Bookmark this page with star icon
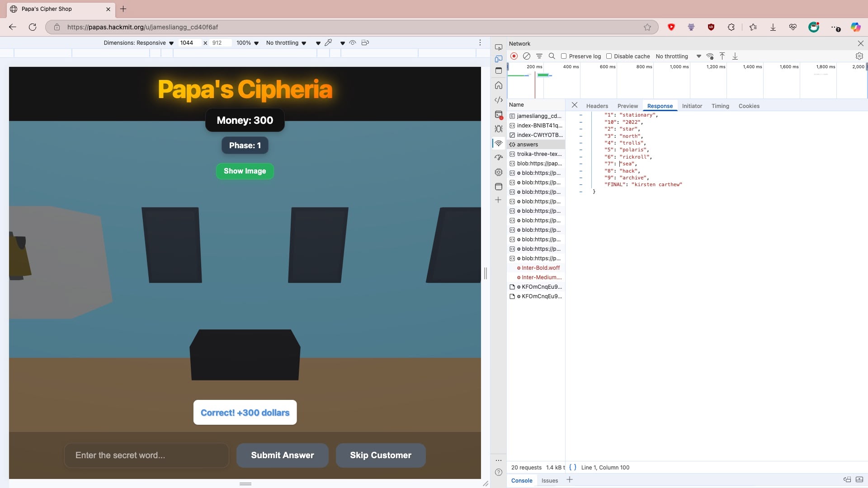The height and width of the screenshot is (488, 868). 647,27
